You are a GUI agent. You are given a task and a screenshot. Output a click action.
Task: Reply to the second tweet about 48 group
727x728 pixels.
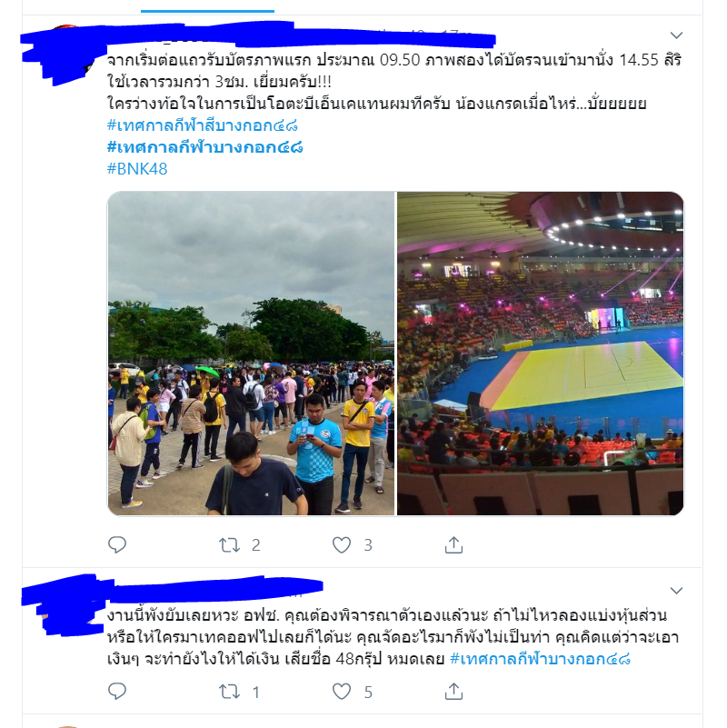click(117, 692)
